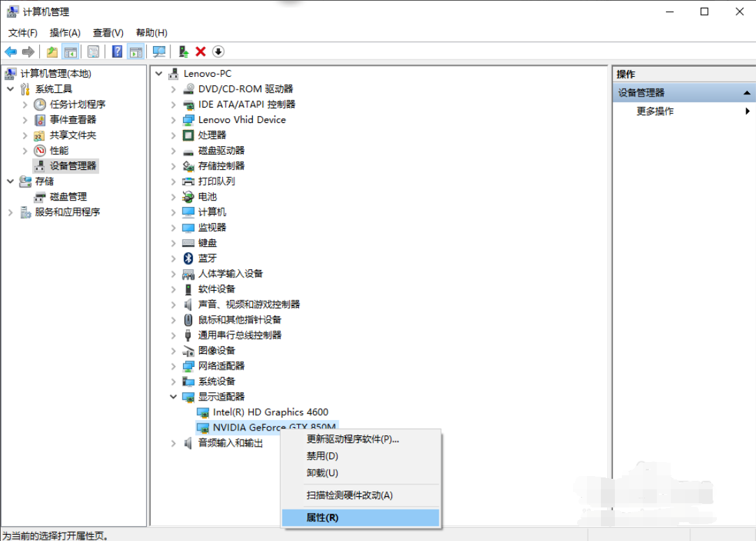Expand the 任务计划程序 node arrow

click(25, 104)
